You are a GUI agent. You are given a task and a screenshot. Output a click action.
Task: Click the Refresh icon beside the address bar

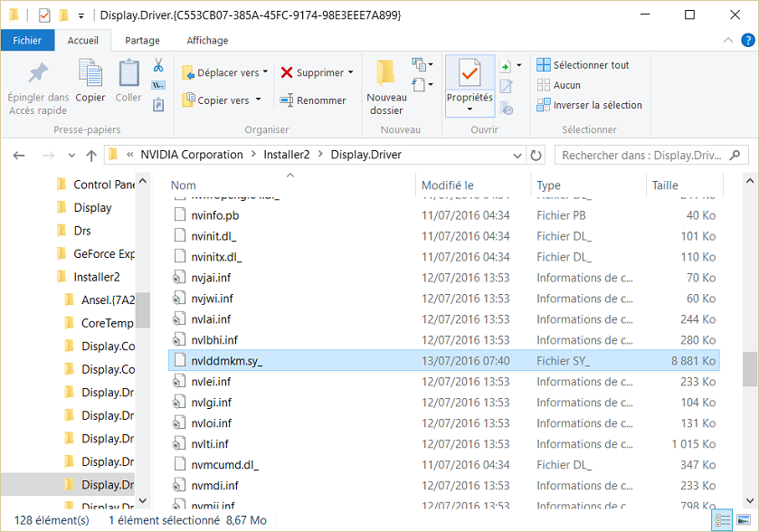tap(536, 155)
